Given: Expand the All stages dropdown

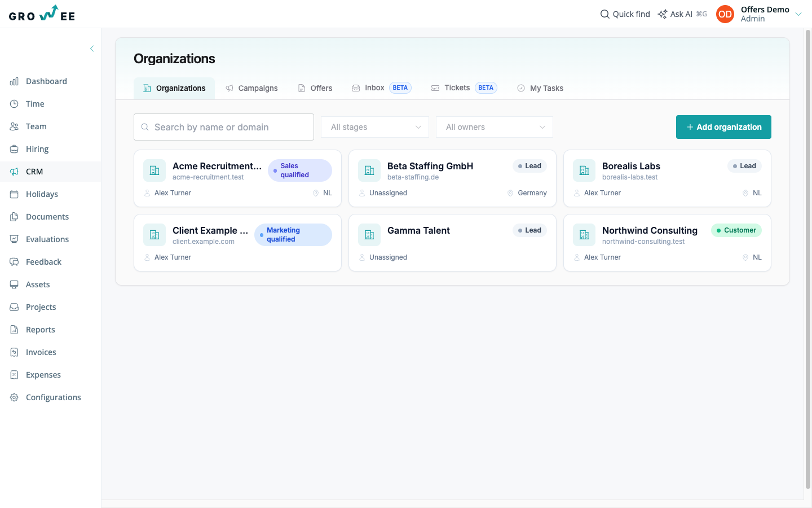Looking at the screenshot, I should tap(375, 127).
